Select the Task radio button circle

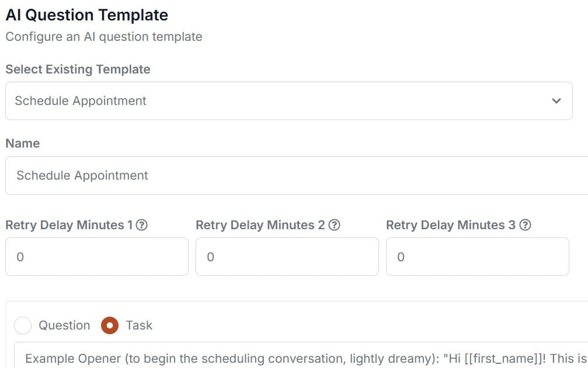[x=110, y=325]
